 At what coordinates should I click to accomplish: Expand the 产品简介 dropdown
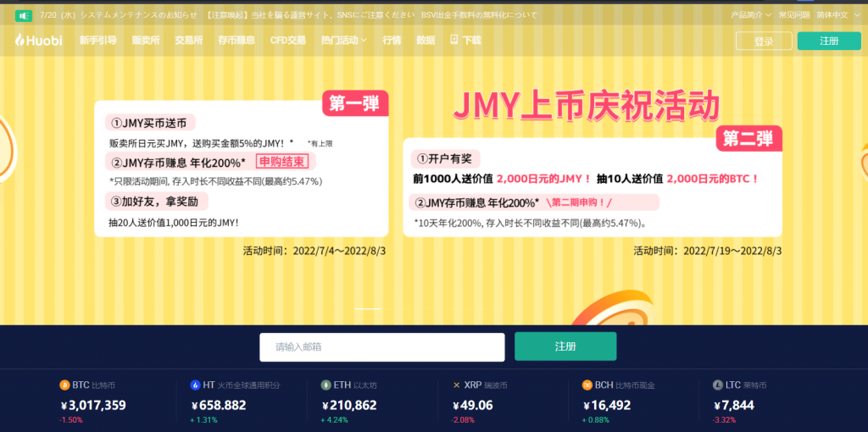point(751,15)
